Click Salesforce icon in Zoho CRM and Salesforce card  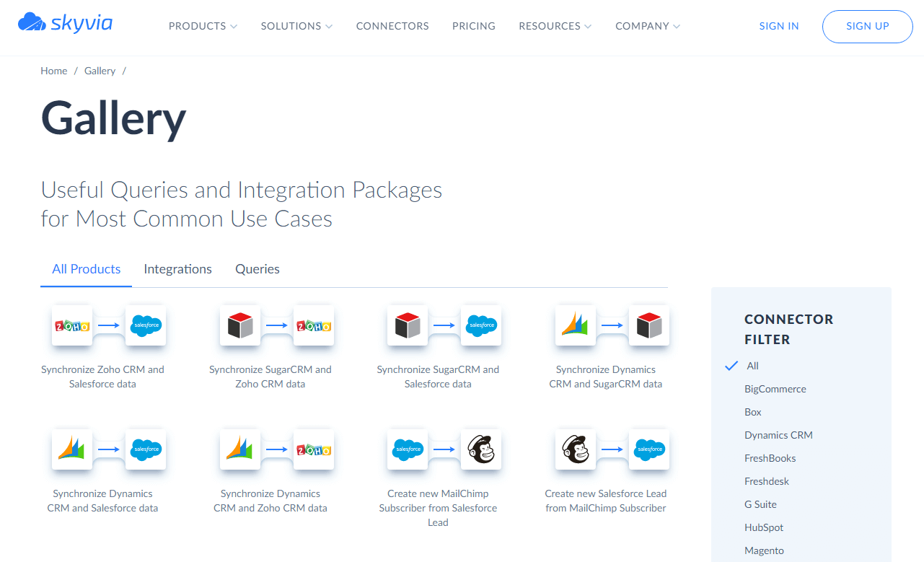point(146,325)
